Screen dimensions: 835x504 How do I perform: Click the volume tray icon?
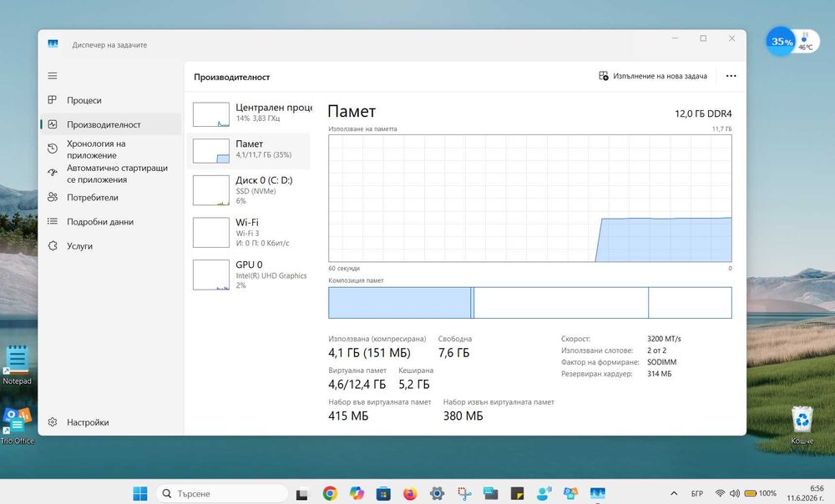(x=734, y=493)
